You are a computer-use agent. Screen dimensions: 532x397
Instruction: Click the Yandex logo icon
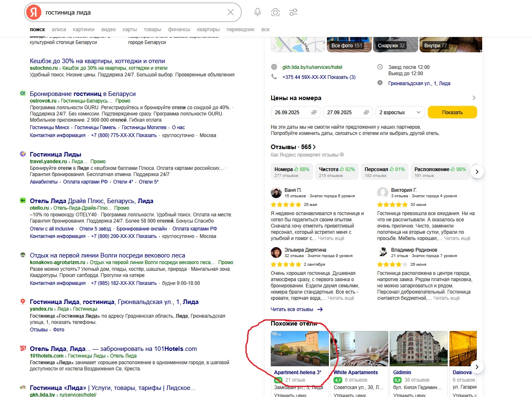34,12
